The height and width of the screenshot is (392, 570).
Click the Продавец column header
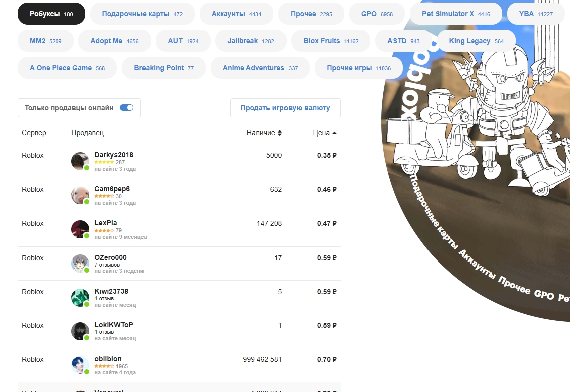88,133
